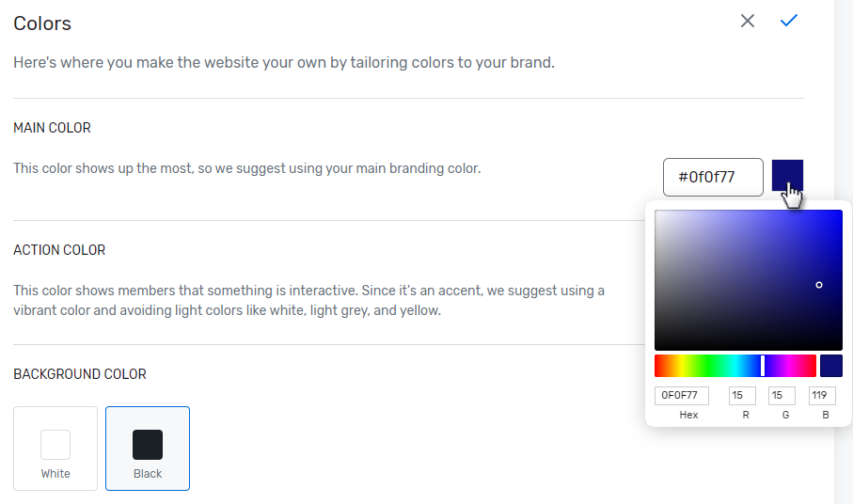Select the Black background color option
Viewport: 853px width, 504px height.
pos(148,449)
